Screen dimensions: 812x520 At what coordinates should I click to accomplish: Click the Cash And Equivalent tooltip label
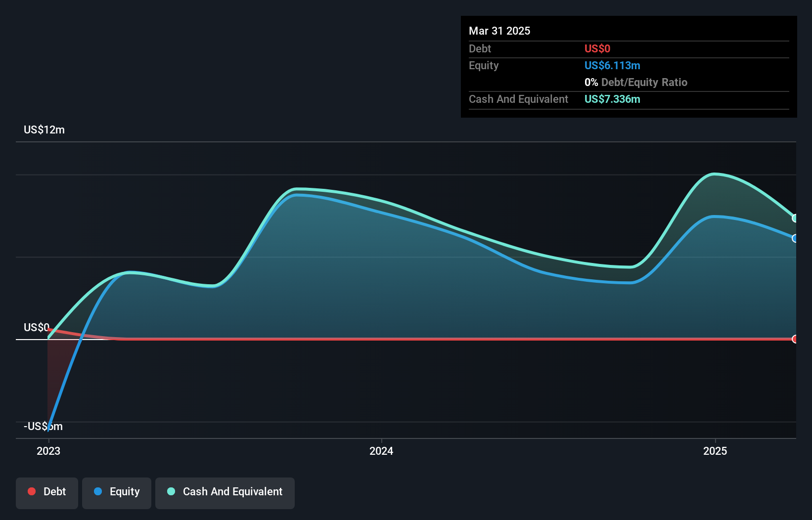point(518,99)
